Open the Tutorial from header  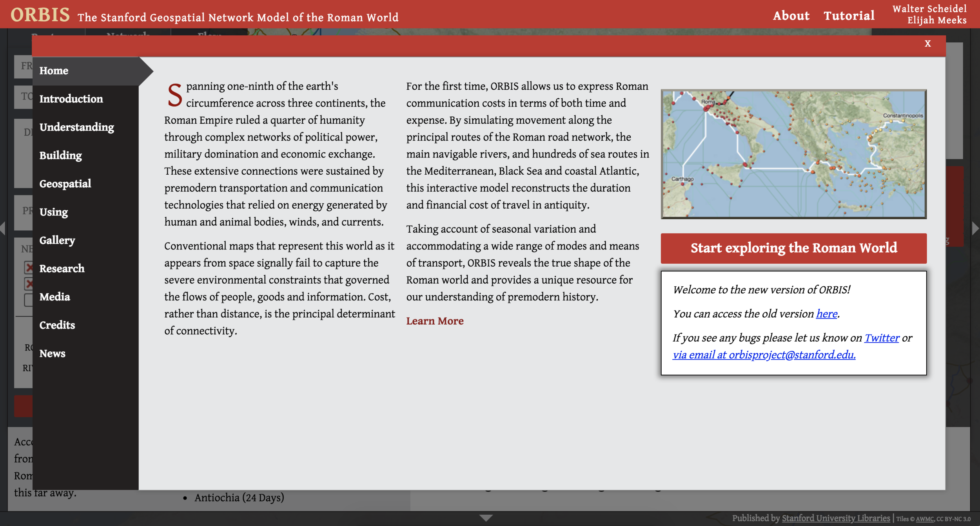pyautogui.click(x=849, y=16)
